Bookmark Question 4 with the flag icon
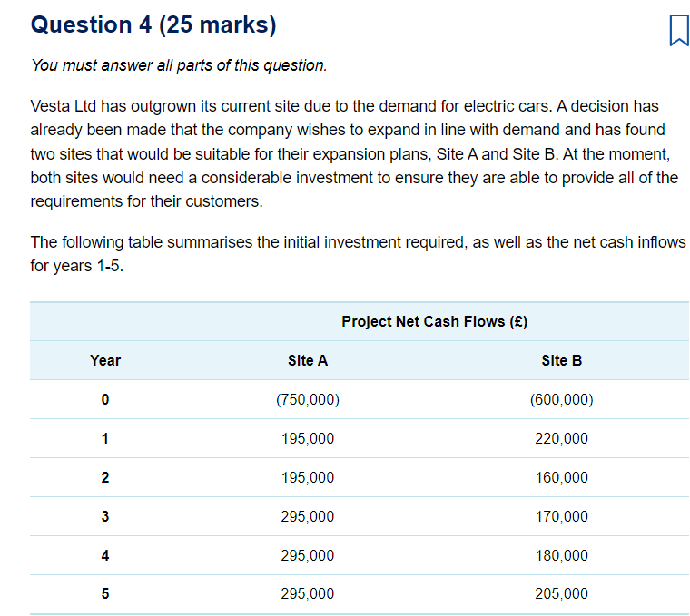The height and width of the screenshot is (616, 690). coord(679,30)
